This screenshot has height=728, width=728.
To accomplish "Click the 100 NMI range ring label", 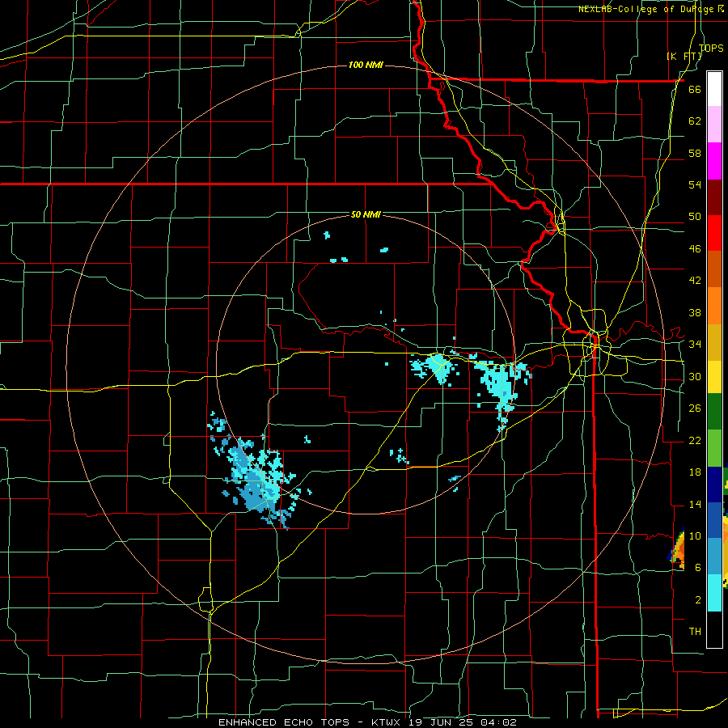I will 366,65.
